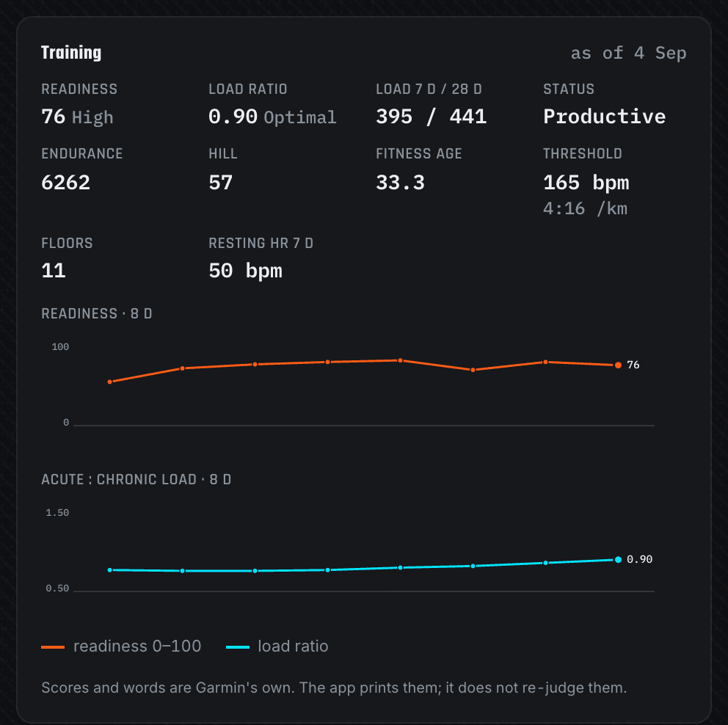This screenshot has width=728, height=725.
Task: Select the FITNESS AGE label
Action: click(x=419, y=153)
